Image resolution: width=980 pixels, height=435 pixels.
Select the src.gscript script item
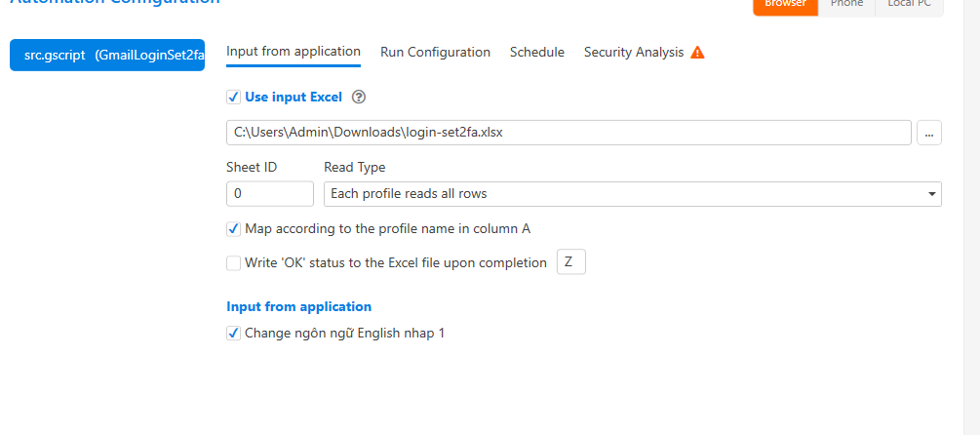pos(107,56)
